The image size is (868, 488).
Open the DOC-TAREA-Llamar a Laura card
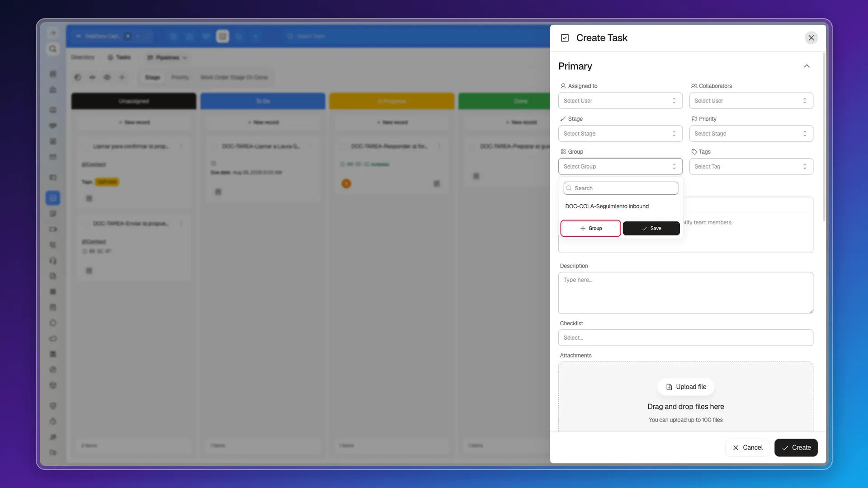(263, 169)
